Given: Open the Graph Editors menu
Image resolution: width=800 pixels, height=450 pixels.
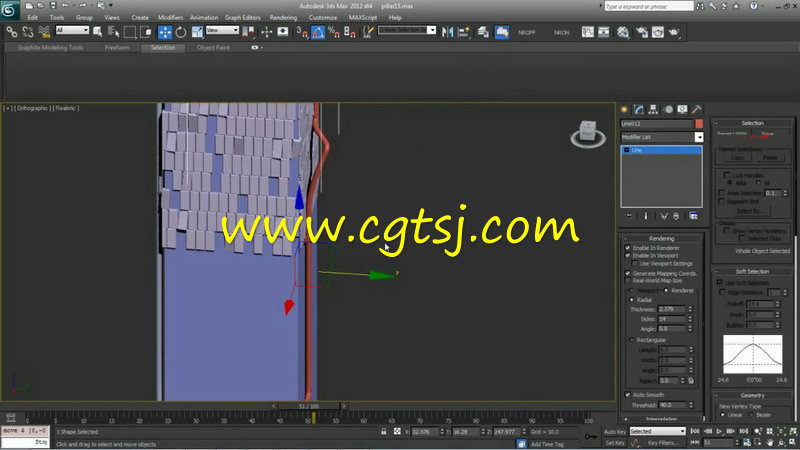Looking at the screenshot, I should 242,17.
